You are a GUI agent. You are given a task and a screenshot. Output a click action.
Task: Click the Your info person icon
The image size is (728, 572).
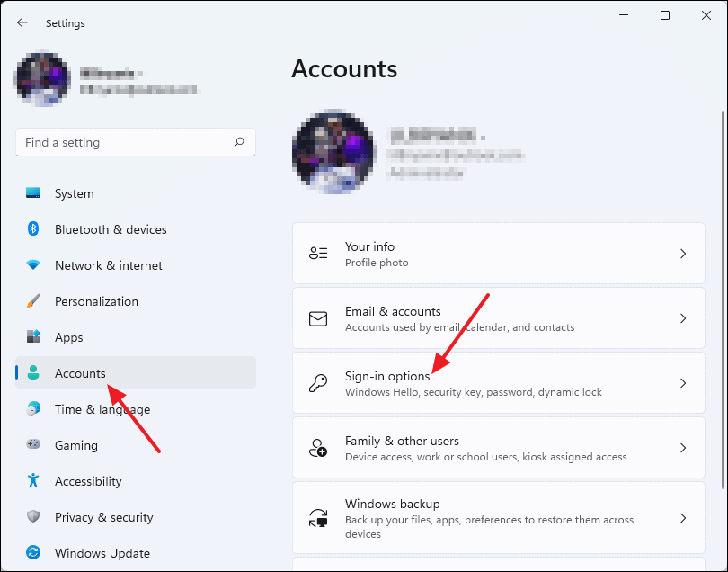(318, 253)
